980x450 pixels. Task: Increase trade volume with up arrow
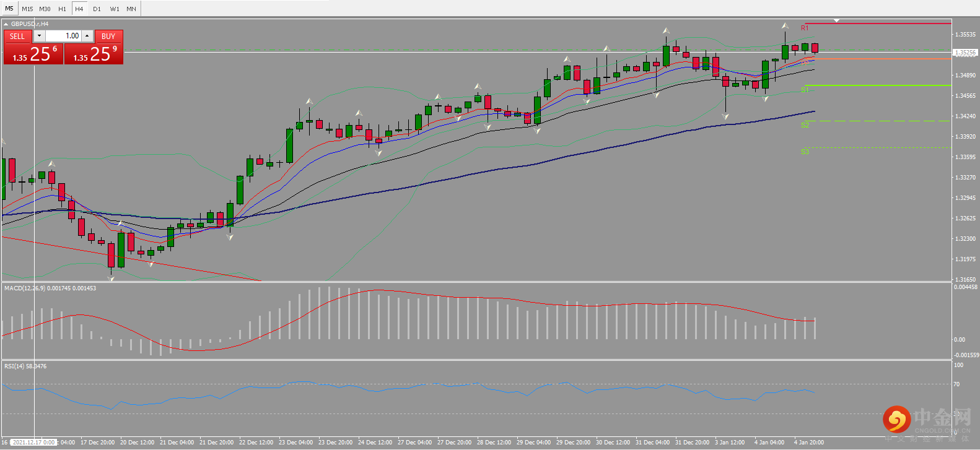click(87, 36)
